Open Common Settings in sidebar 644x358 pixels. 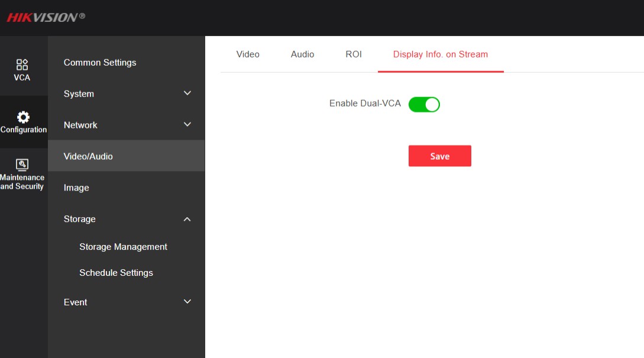pyautogui.click(x=100, y=63)
